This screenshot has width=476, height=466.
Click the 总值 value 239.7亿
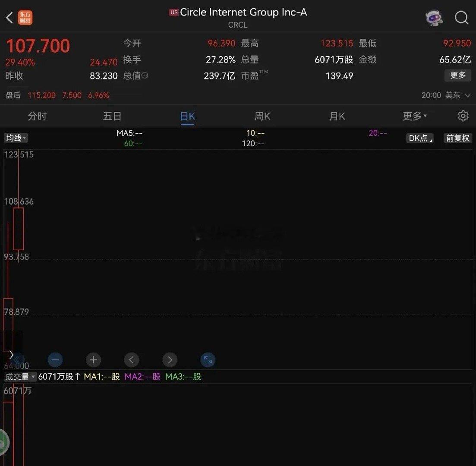click(x=220, y=76)
